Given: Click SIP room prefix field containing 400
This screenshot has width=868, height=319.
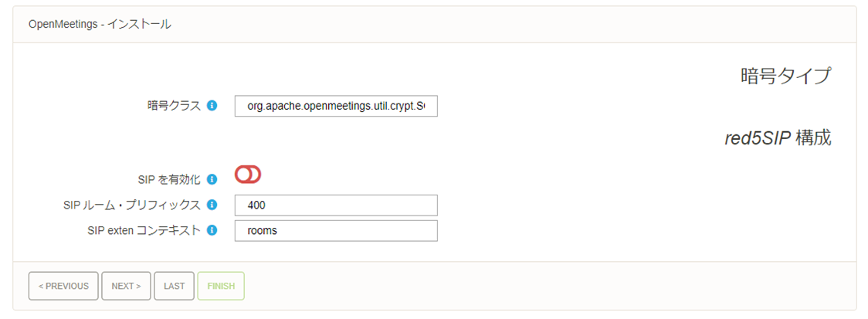Looking at the screenshot, I should pos(336,205).
